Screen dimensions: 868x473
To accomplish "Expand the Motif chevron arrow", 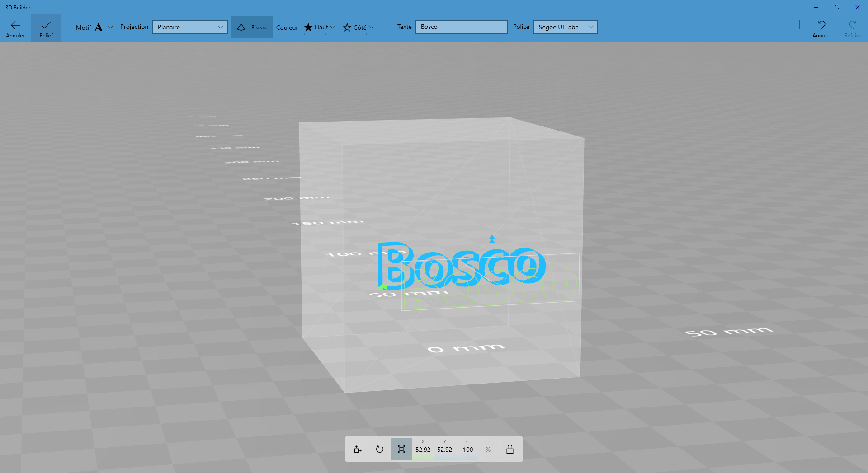I will [110, 27].
